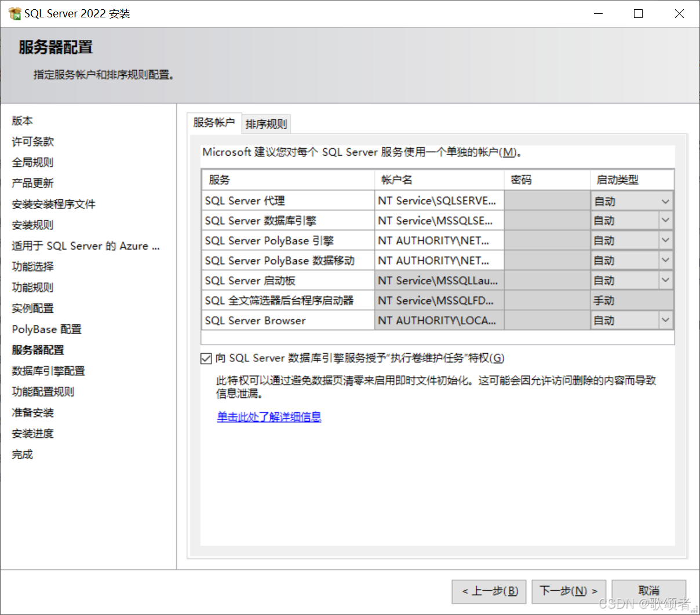
Task: Click account name cell NT Service\SQLSERVE...
Action: 439,201
